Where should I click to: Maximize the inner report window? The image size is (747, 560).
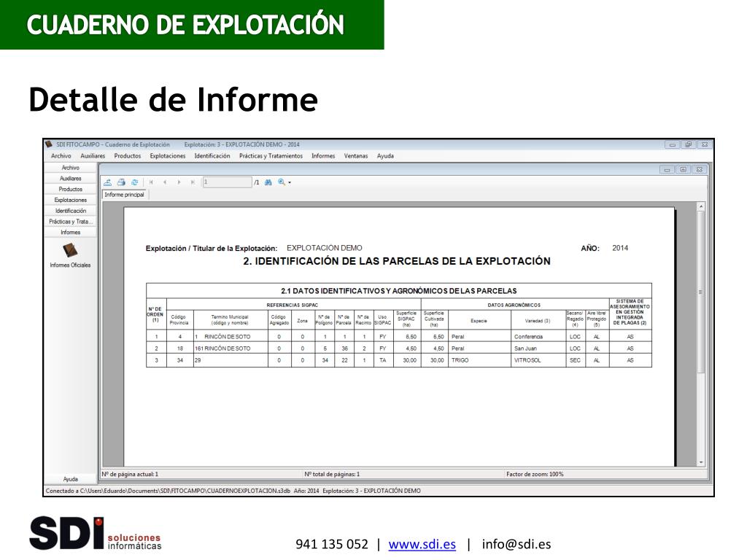tap(683, 169)
